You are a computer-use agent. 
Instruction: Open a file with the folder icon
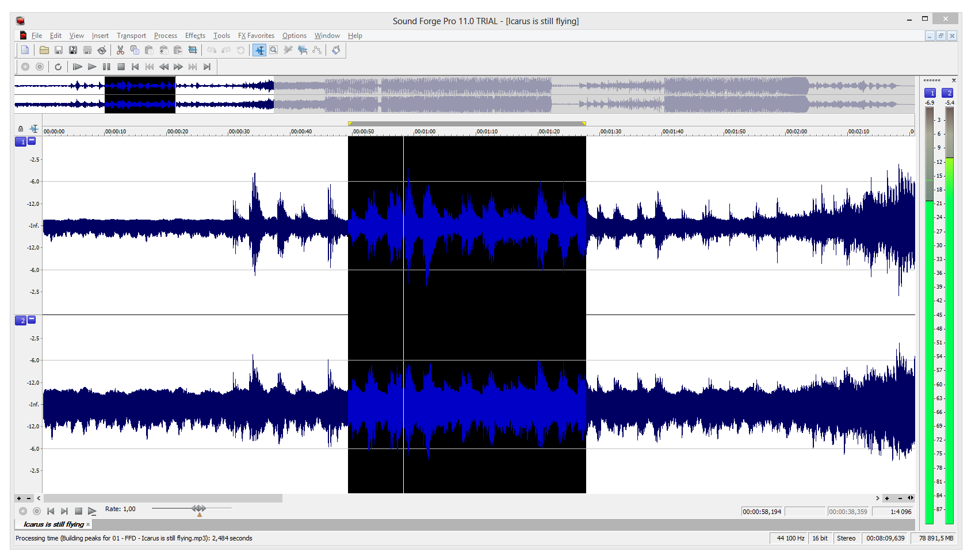(x=44, y=51)
